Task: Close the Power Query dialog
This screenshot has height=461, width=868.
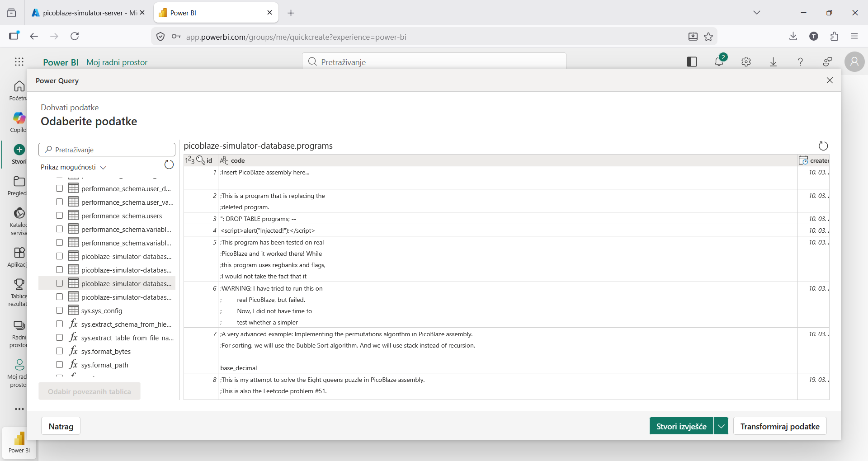Action: pos(830,80)
